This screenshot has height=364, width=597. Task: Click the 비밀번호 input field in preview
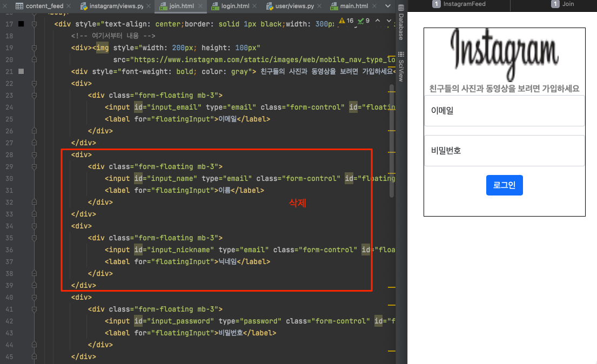tap(505, 151)
